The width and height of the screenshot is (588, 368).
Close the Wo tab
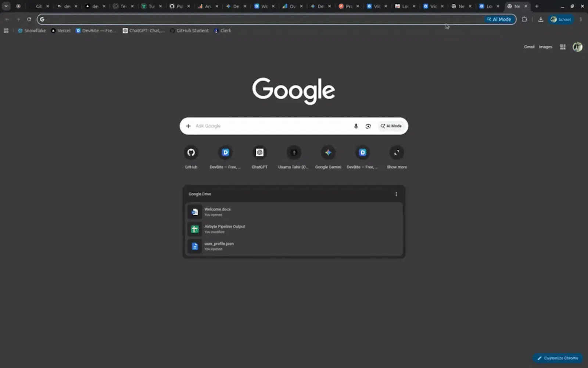click(x=273, y=6)
